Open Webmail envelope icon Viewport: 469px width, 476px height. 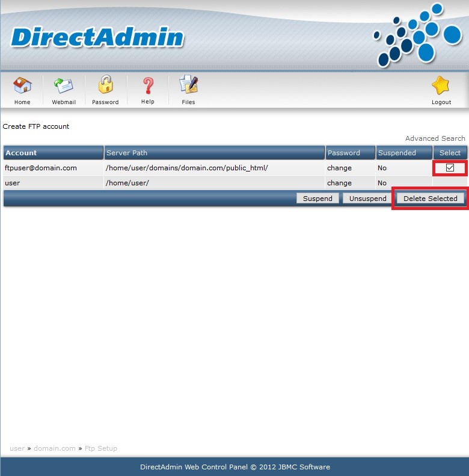pos(63,85)
